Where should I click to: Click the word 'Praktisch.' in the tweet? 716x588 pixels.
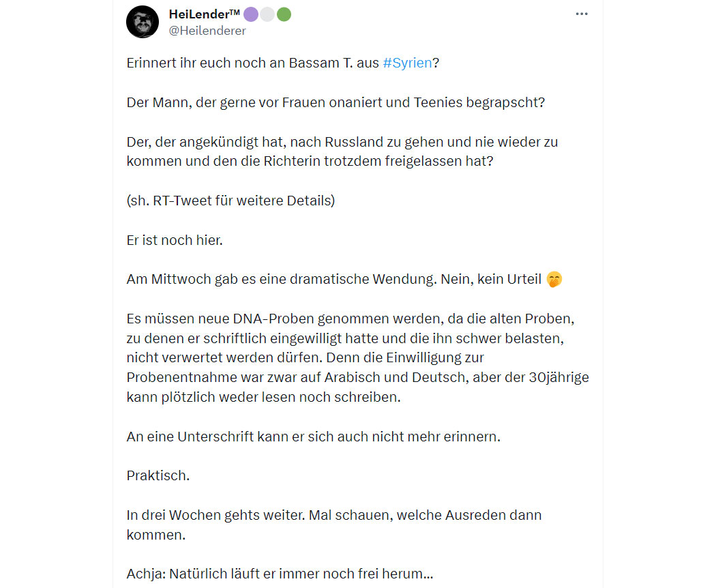coord(158,475)
